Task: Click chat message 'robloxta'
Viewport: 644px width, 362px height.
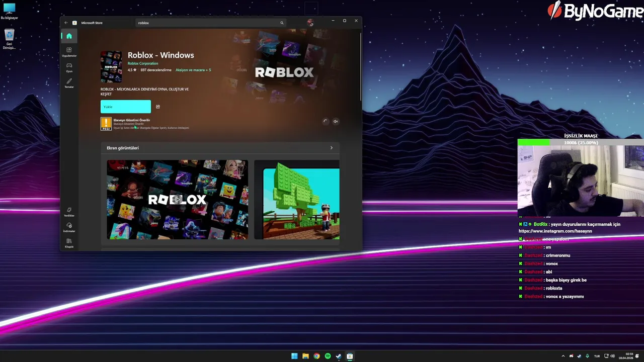Action: coord(554,288)
